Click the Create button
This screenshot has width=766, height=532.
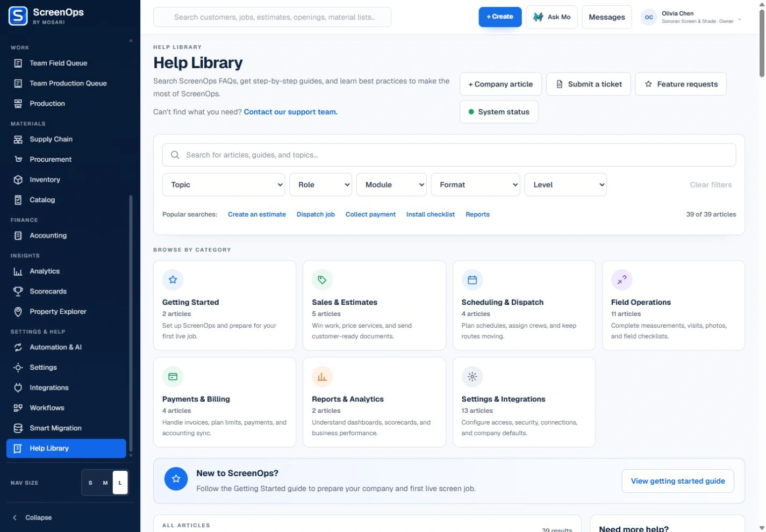coord(500,17)
